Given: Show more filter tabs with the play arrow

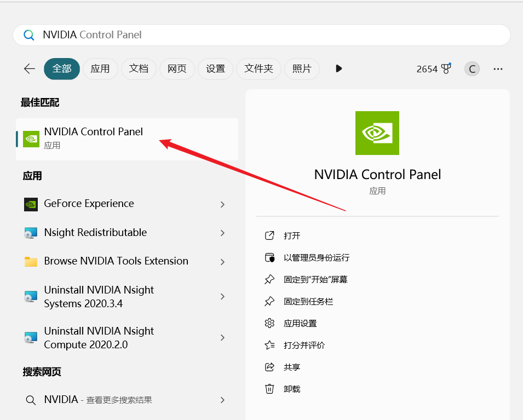Looking at the screenshot, I should (x=338, y=68).
